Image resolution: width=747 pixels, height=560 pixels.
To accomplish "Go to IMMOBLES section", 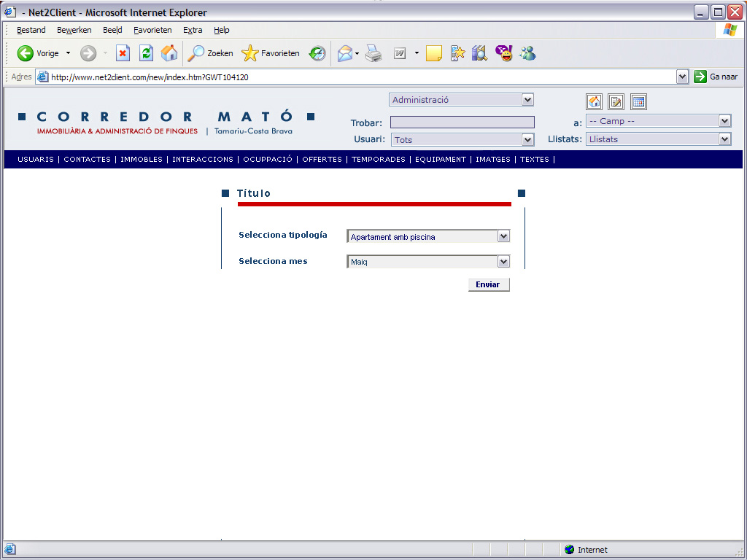I will pos(142,160).
